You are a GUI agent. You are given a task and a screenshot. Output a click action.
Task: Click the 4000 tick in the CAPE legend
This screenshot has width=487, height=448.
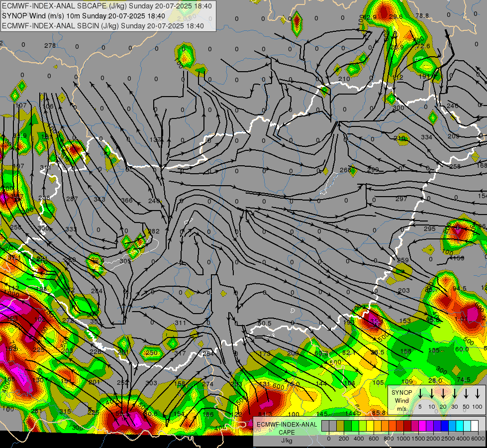coord(463,439)
